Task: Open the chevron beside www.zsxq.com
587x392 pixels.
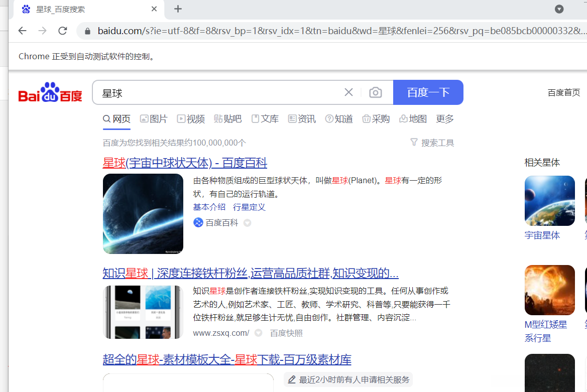Action: 258,332
